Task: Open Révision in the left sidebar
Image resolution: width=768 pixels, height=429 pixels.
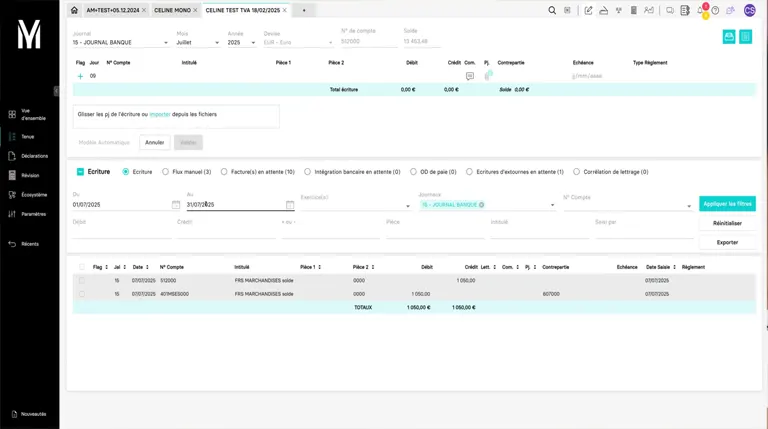Action: coord(30,175)
